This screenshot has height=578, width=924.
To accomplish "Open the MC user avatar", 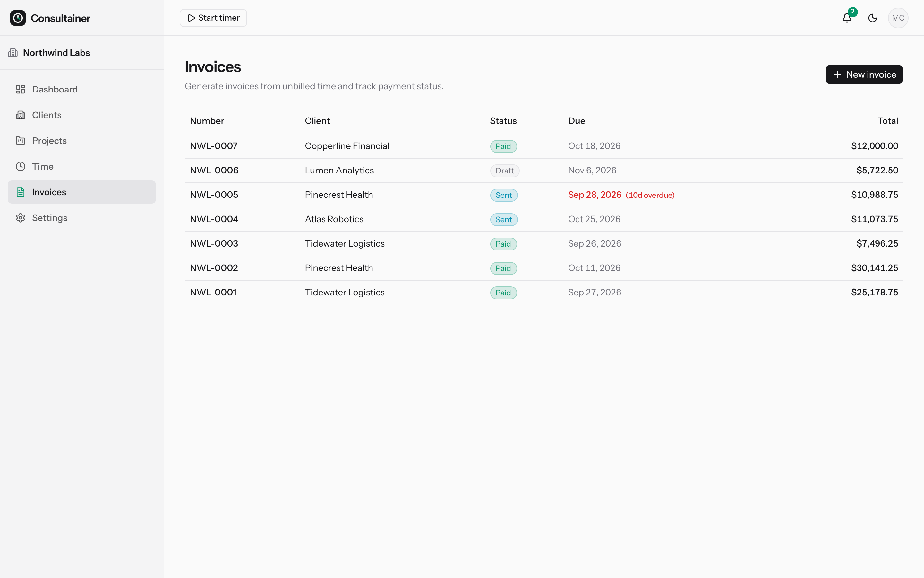I will point(898,18).
